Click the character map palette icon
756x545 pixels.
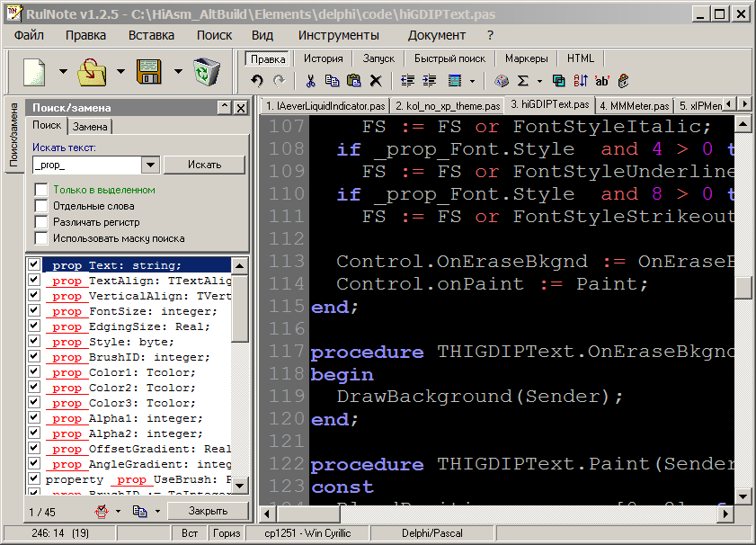(502, 81)
